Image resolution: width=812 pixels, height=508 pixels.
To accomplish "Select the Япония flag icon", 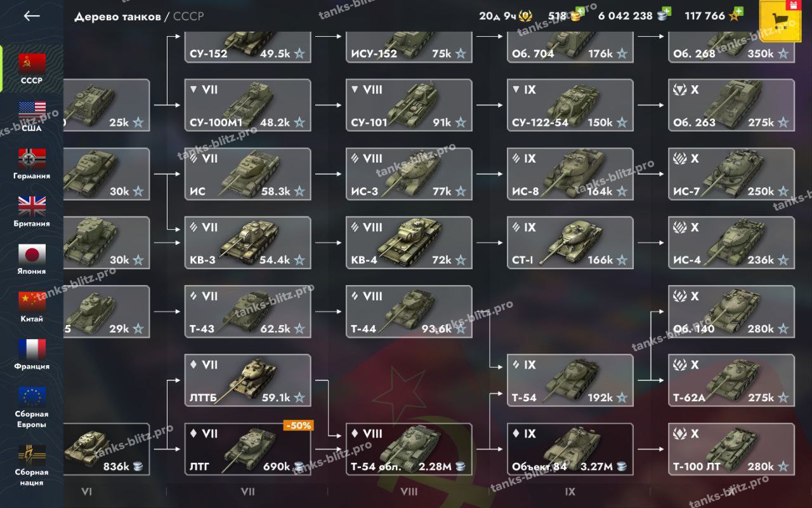I will (x=32, y=254).
